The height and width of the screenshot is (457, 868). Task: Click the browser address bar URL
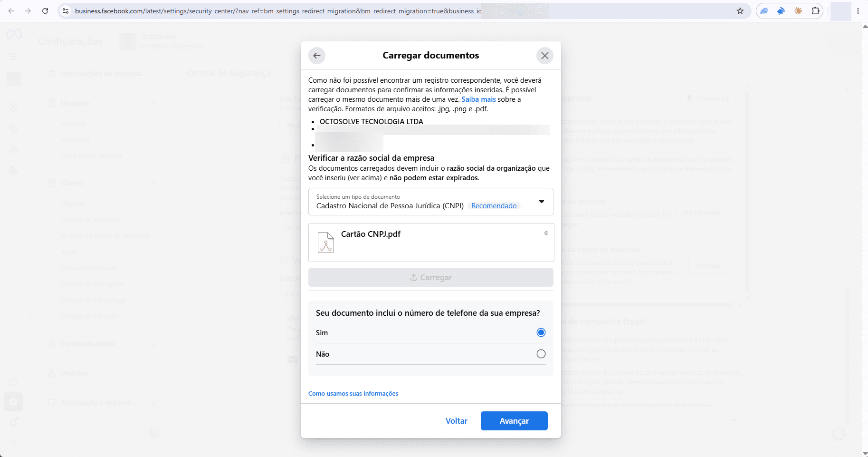278,11
